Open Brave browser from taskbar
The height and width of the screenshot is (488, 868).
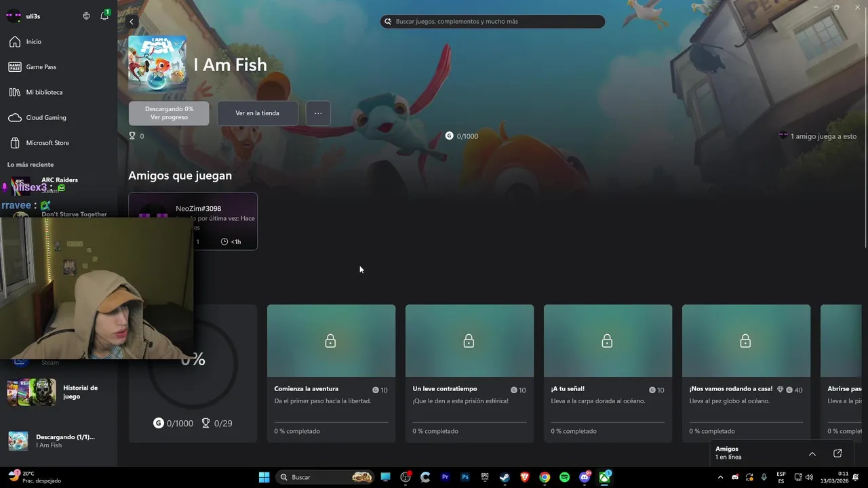tap(524, 477)
